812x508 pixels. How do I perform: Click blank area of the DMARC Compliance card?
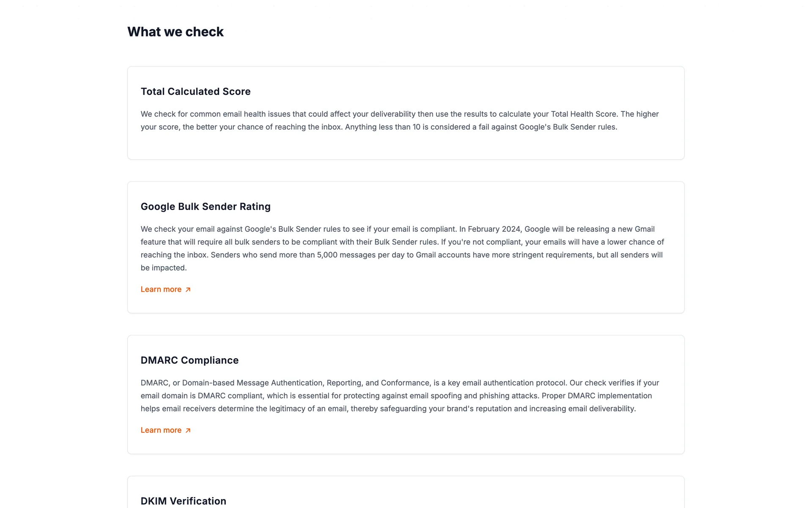click(465, 436)
